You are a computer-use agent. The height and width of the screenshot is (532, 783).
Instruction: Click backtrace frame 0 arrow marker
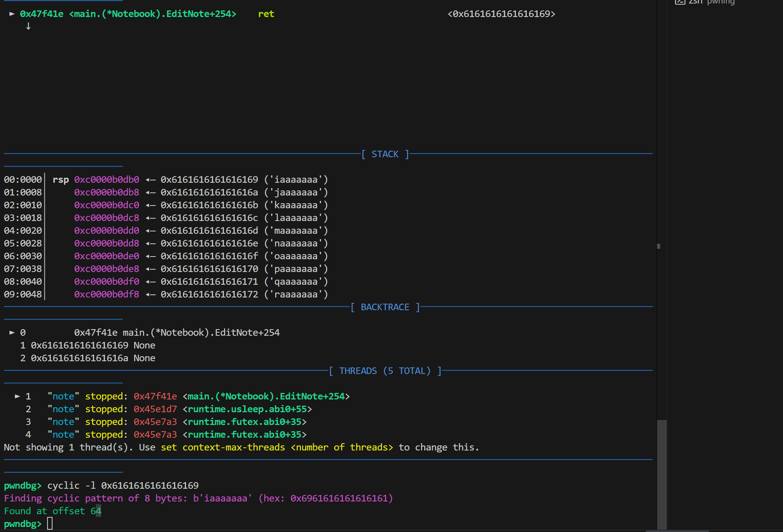tap(12, 333)
